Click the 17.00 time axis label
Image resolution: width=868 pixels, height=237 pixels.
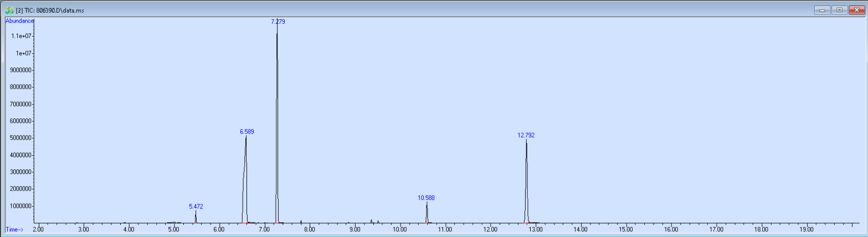pyautogui.click(x=716, y=229)
